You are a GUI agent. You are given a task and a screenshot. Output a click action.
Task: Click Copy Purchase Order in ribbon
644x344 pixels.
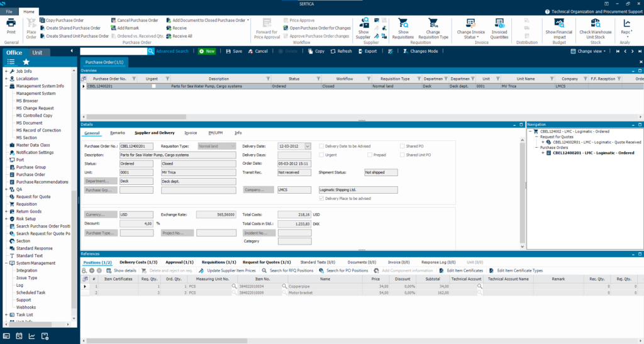coord(62,20)
